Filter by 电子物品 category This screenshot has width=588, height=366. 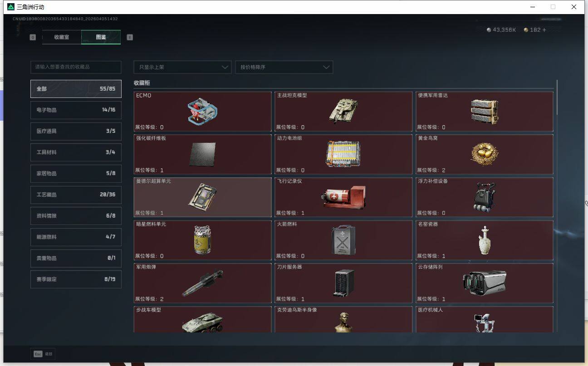[76, 110]
